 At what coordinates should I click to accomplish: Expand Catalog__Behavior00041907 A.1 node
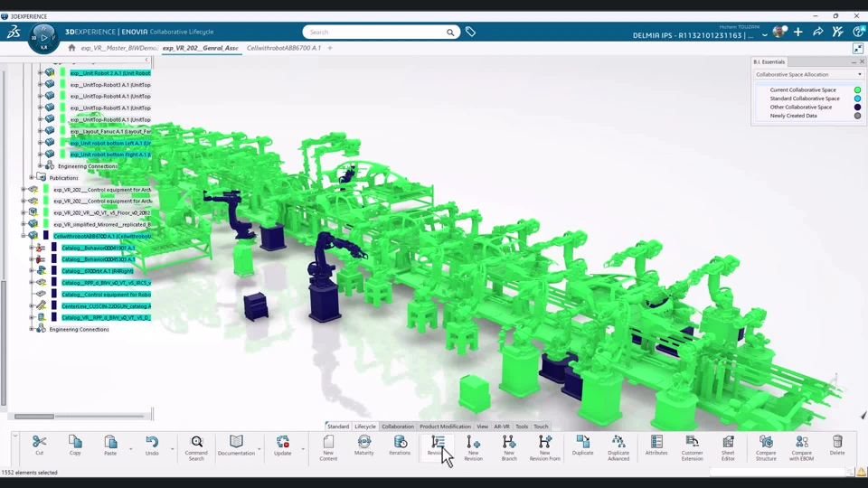pos(32,248)
